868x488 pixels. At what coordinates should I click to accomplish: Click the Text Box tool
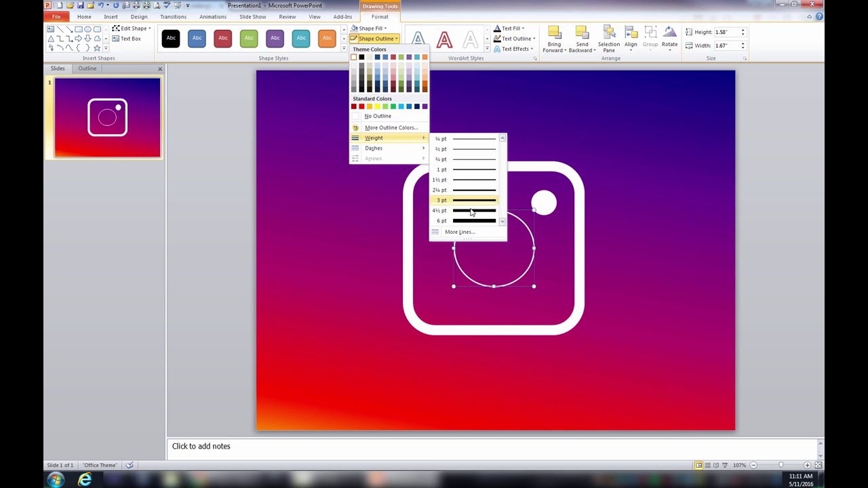pyautogui.click(x=126, y=39)
